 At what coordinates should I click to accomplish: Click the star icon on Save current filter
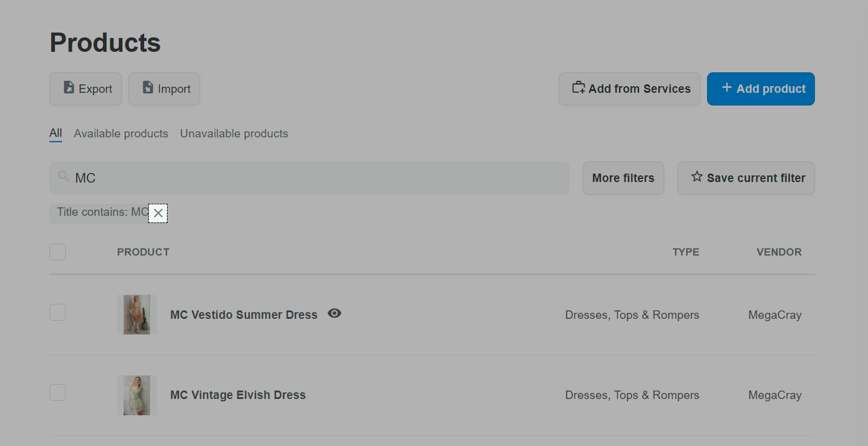point(697,177)
